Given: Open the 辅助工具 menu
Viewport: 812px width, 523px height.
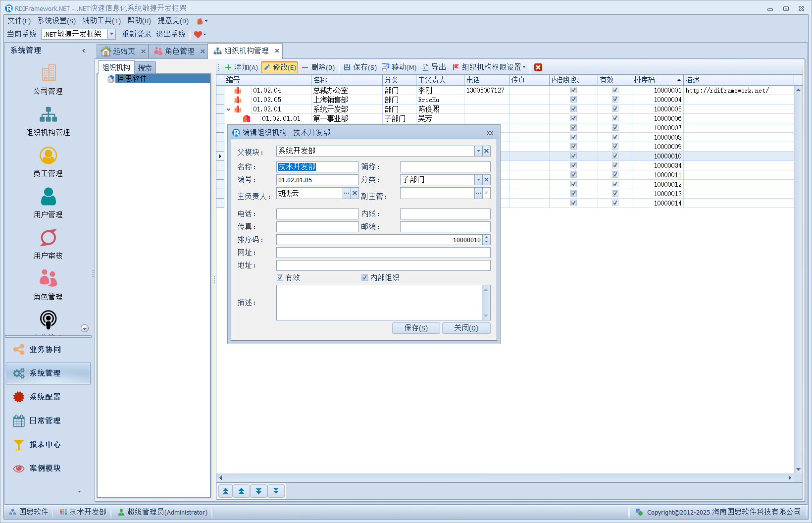Looking at the screenshot, I should point(101,21).
